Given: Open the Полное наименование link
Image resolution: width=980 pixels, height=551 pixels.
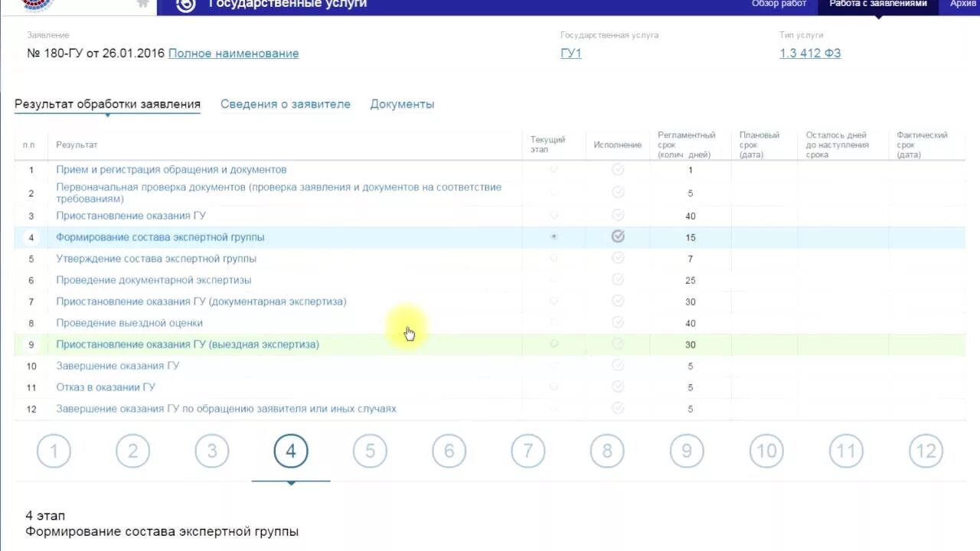Looking at the screenshot, I should coord(234,54).
